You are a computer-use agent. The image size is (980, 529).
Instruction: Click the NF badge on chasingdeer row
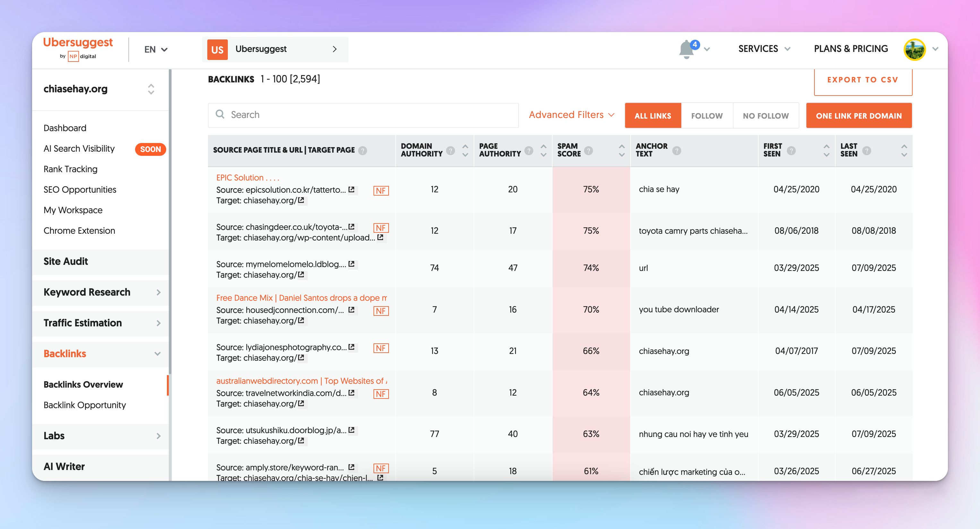pos(381,228)
